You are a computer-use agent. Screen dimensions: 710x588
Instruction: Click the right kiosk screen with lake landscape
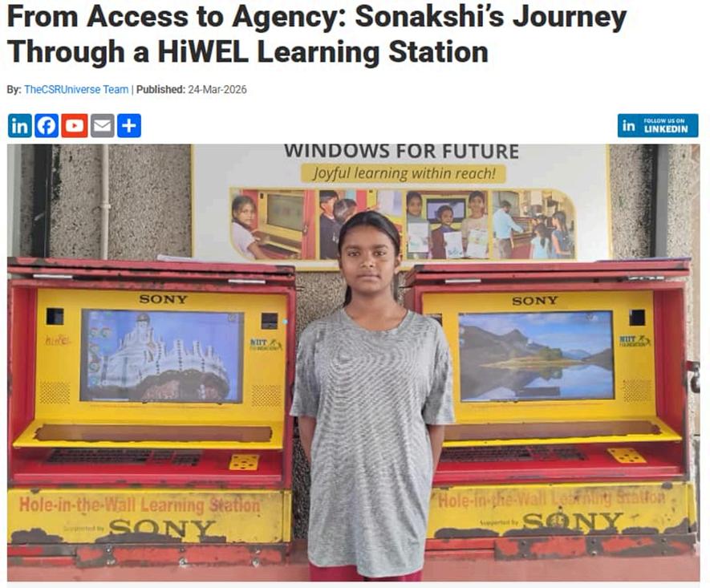(536, 356)
